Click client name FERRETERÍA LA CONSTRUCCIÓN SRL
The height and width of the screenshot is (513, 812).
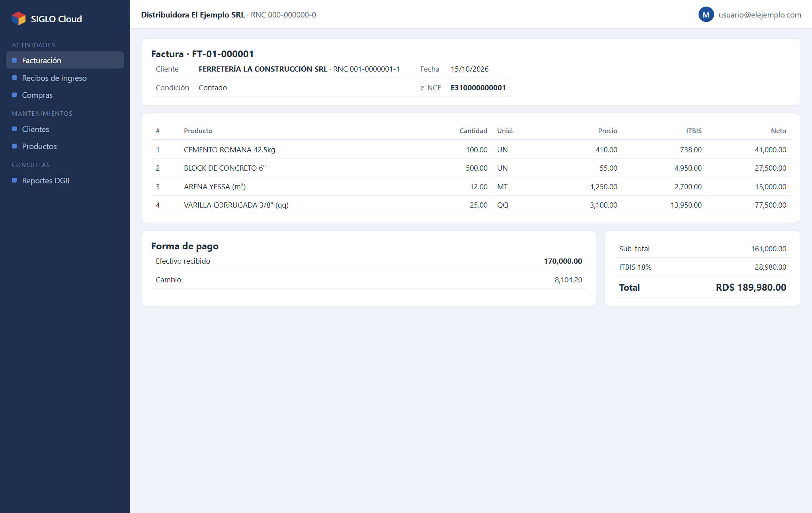263,69
